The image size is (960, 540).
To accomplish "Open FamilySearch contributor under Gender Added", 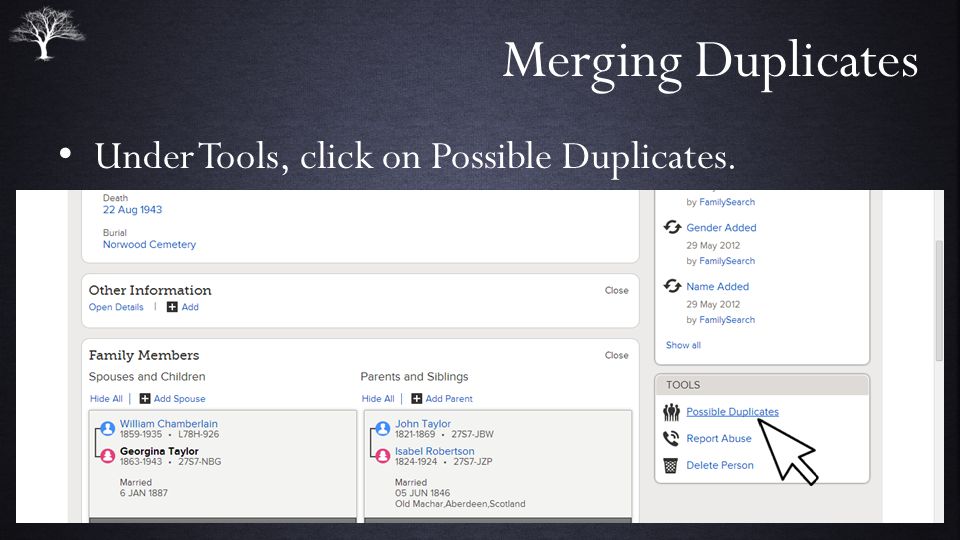I will [x=727, y=261].
